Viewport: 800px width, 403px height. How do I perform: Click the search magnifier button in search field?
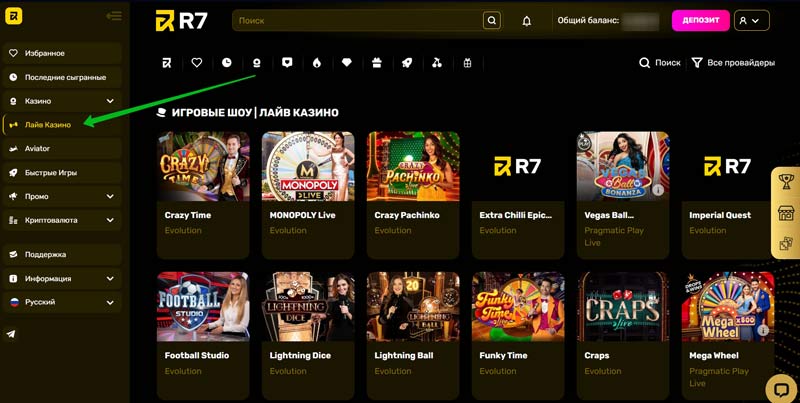491,20
